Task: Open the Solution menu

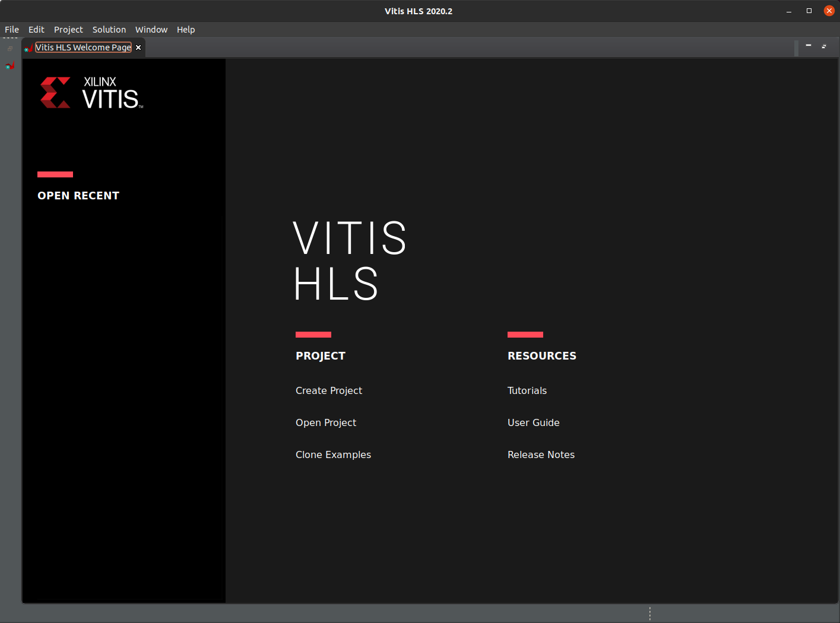Action: point(109,29)
